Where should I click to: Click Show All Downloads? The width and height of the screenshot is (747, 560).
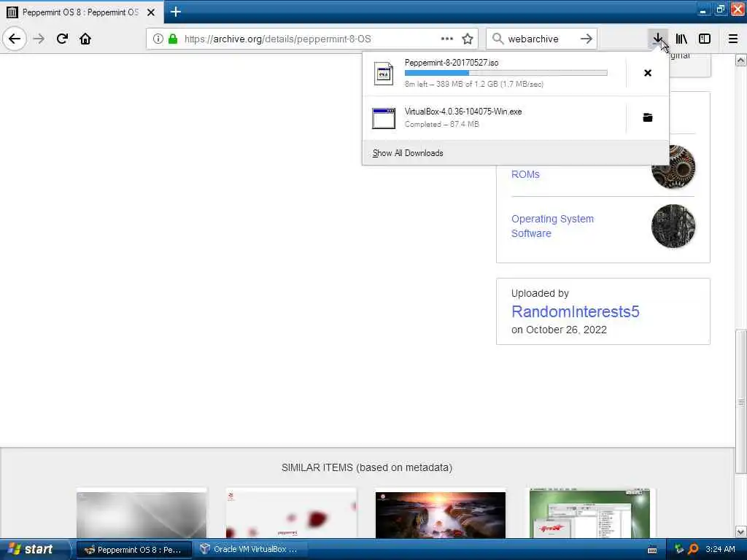coord(408,153)
